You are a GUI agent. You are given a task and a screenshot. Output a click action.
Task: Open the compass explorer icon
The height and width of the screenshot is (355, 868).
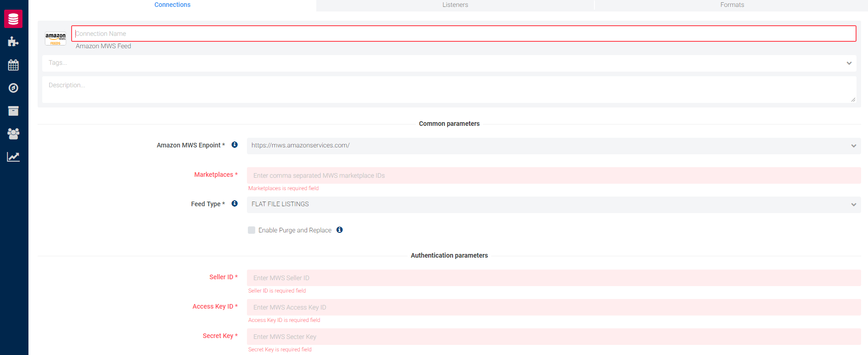[13, 88]
